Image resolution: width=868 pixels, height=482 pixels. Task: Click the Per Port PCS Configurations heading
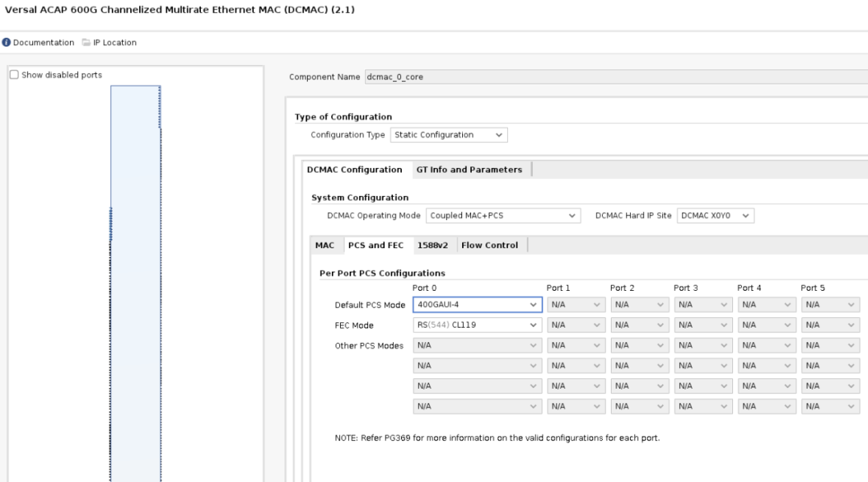coord(382,273)
